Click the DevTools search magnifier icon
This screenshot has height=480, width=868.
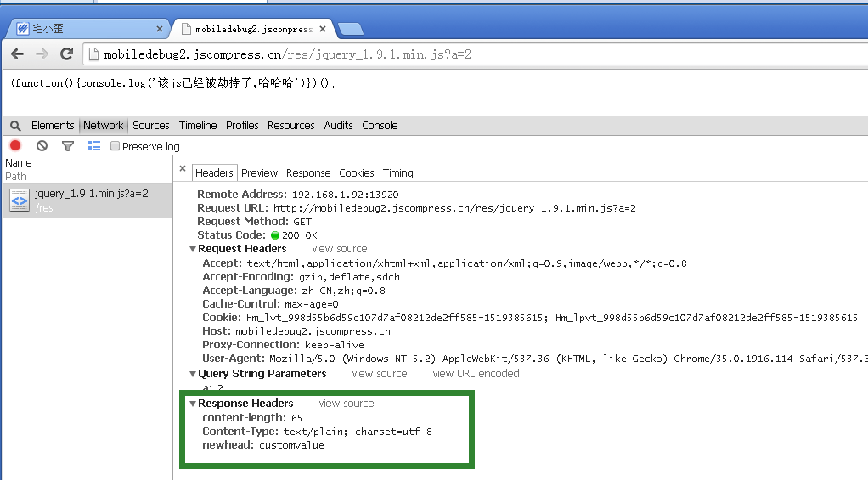click(x=15, y=126)
